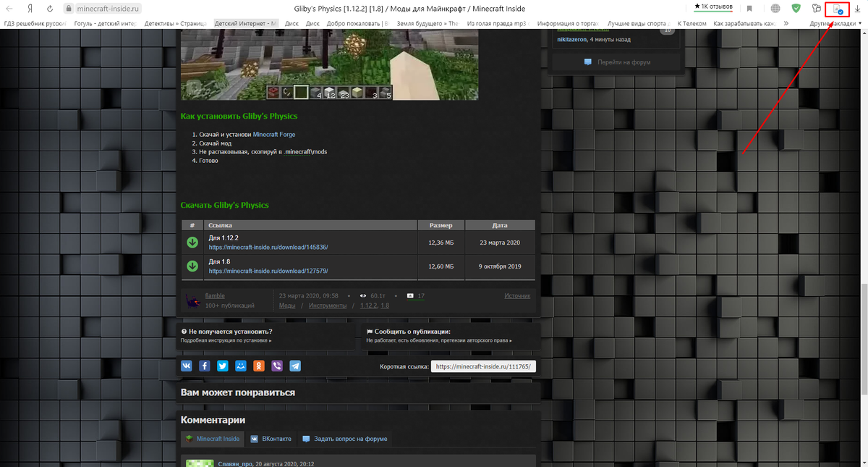Share the page via Telegram

click(295, 366)
